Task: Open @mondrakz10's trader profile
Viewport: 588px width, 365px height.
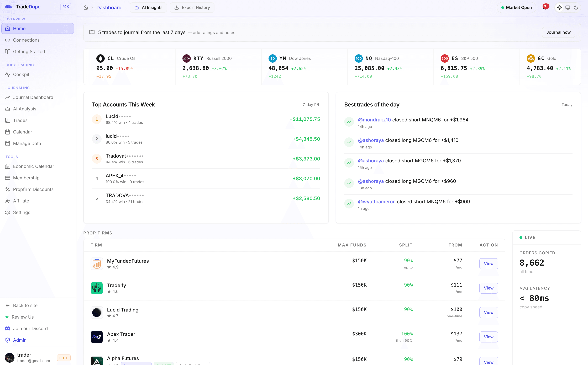Action: (x=374, y=120)
